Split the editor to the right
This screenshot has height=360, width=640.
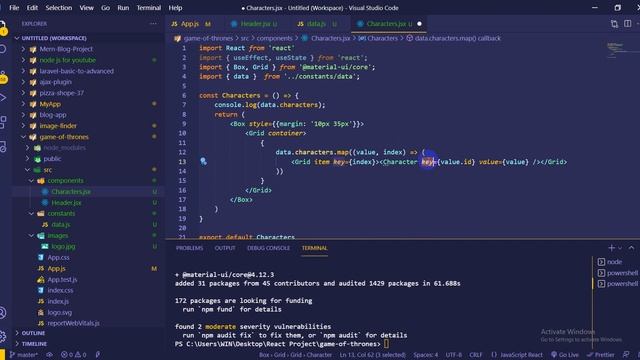pyautogui.click(x=627, y=24)
